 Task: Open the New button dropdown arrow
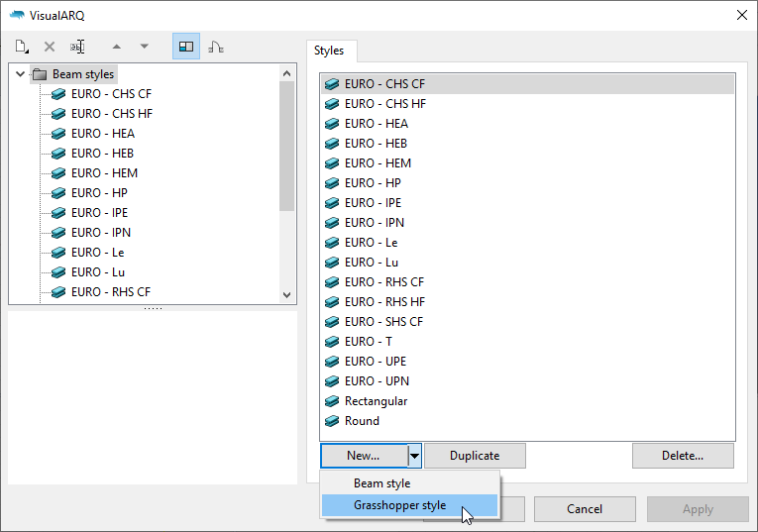(x=415, y=456)
